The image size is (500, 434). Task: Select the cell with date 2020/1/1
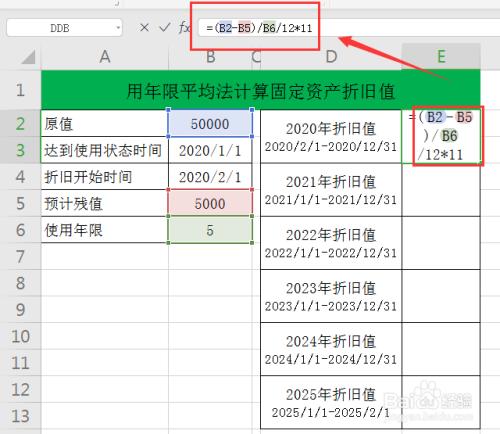210,150
